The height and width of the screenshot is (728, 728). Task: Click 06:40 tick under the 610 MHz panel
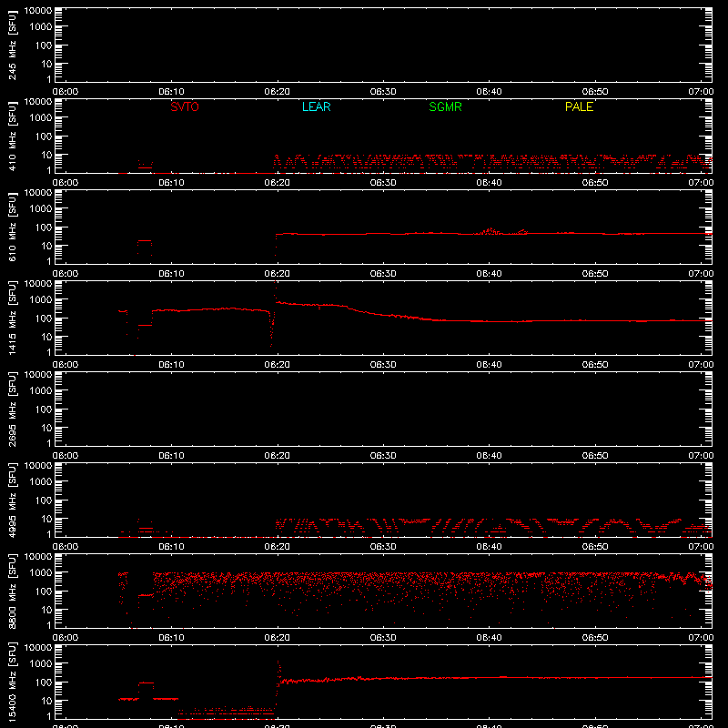click(489, 274)
